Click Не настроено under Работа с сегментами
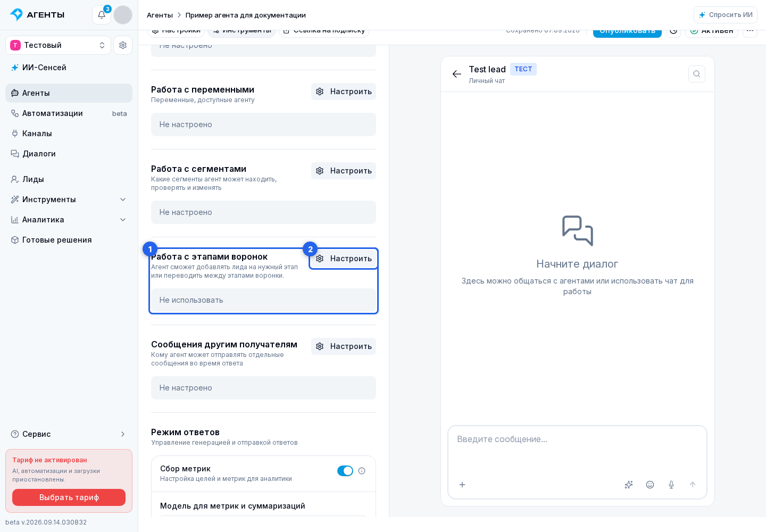Viewport: 766px width, 532px height. 263,212
